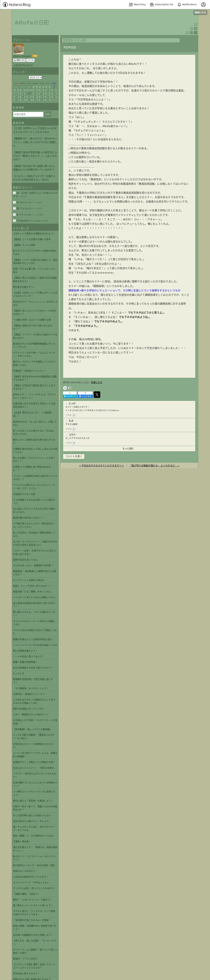Open ハロウィン特別グラビア recent article
This screenshot has height=980, width=210.
[x=35, y=178]
